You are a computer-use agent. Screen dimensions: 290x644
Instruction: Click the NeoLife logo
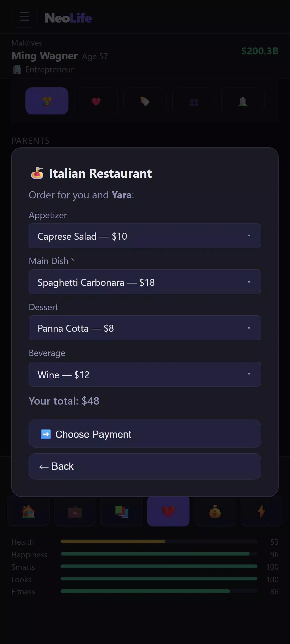point(68,18)
